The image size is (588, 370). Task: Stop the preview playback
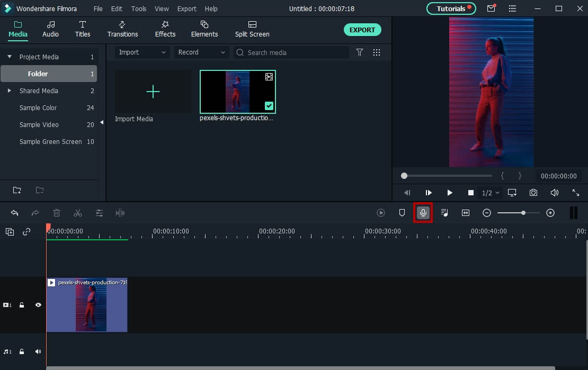click(470, 193)
